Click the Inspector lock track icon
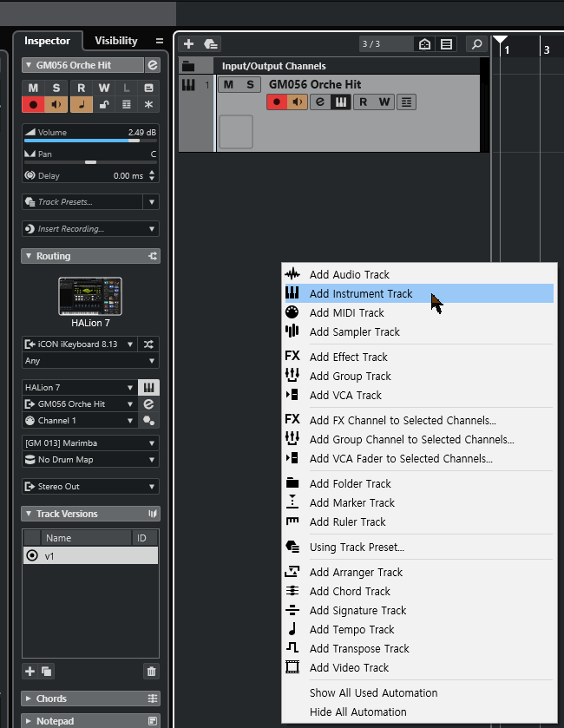Screen dimensions: 564x728 tap(104, 104)
